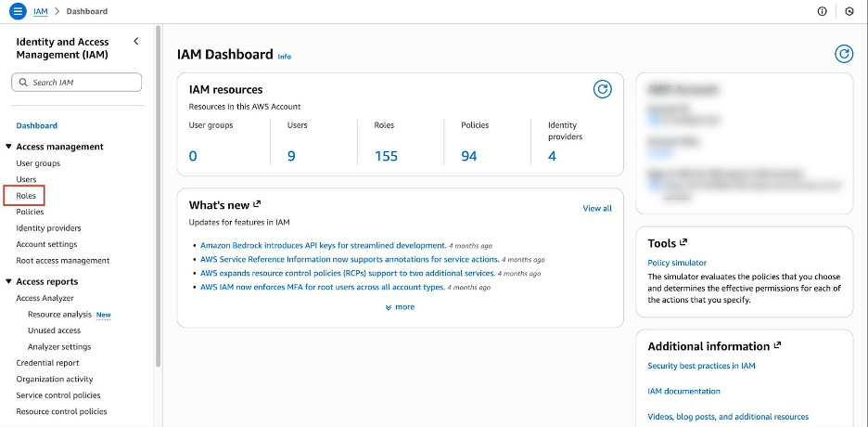Viewport: 868px width, 427px height.
Task: Open Analyzer settings in the sidebar
Action: [59, 346]
